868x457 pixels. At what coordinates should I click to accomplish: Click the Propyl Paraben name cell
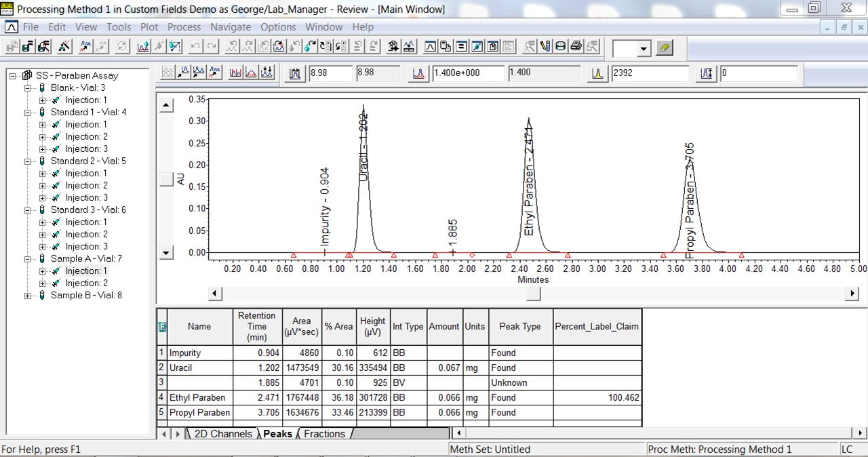coord(200,413)
